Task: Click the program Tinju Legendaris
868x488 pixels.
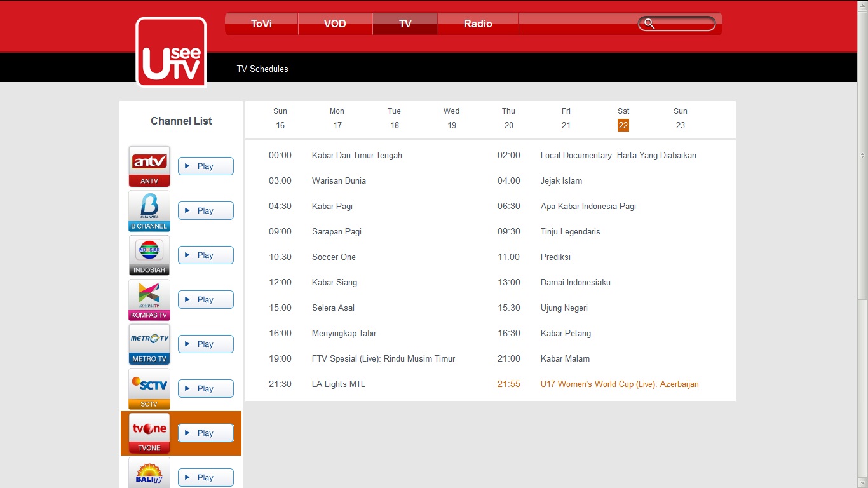Action: (571, 231)
